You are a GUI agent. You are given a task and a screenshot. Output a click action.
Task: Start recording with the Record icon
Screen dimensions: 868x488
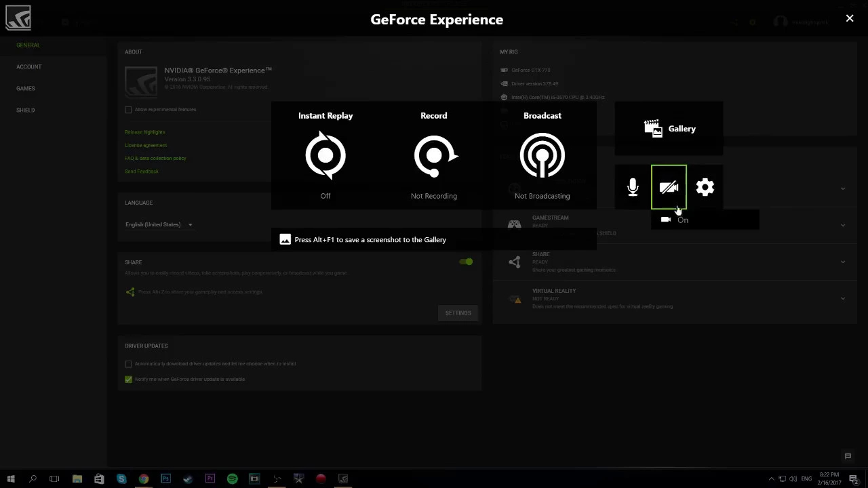[435, 156]
